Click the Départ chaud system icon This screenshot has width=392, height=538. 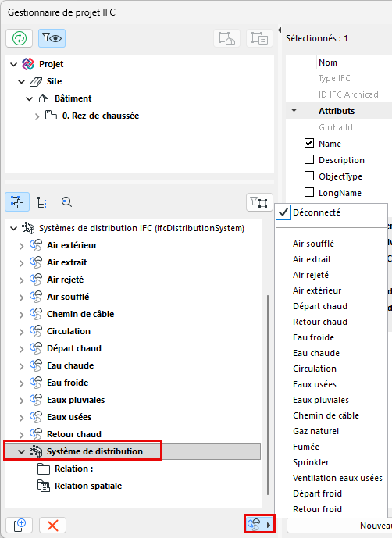(x=36, y=348)
